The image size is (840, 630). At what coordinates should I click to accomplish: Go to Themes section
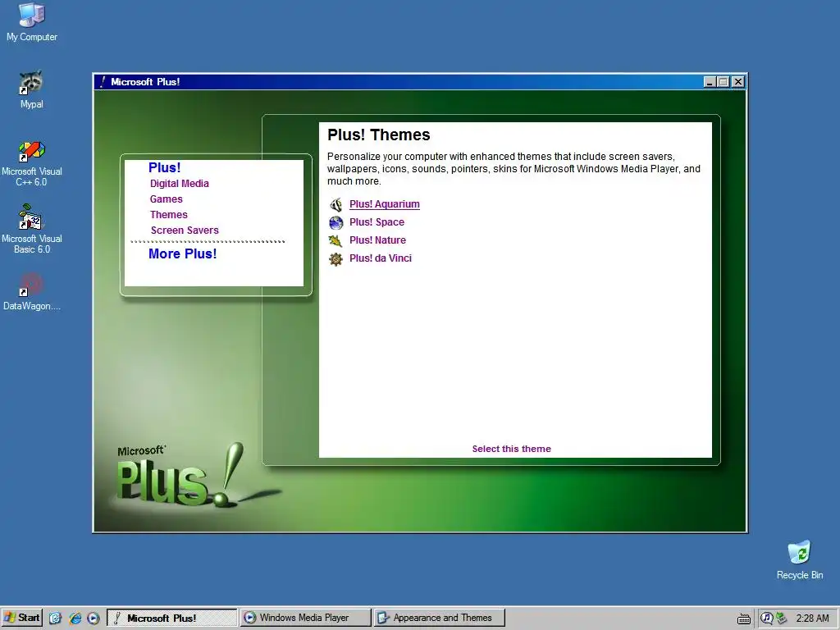(169, 214)
